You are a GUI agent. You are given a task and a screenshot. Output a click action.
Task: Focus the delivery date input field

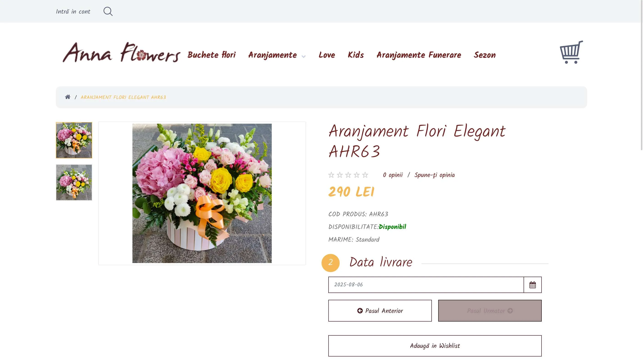(426, 285)
